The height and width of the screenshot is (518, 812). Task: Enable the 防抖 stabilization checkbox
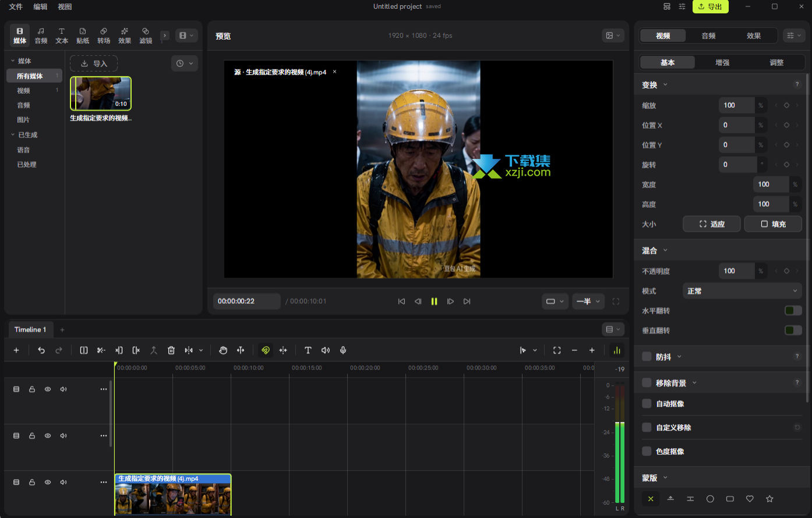(647, 357)
